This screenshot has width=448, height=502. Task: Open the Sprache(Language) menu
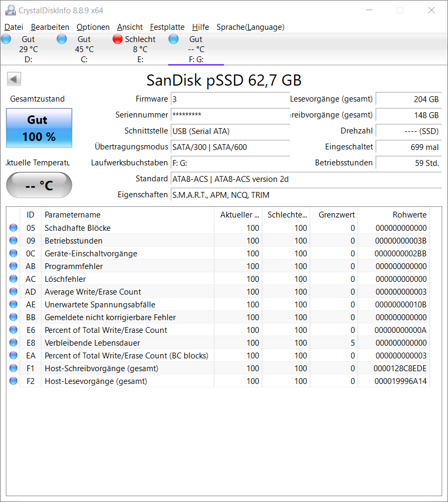(x=251, y=27)
